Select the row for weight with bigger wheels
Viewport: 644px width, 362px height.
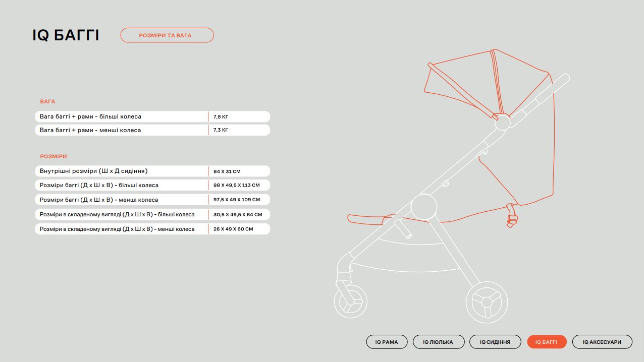point(121,116)
